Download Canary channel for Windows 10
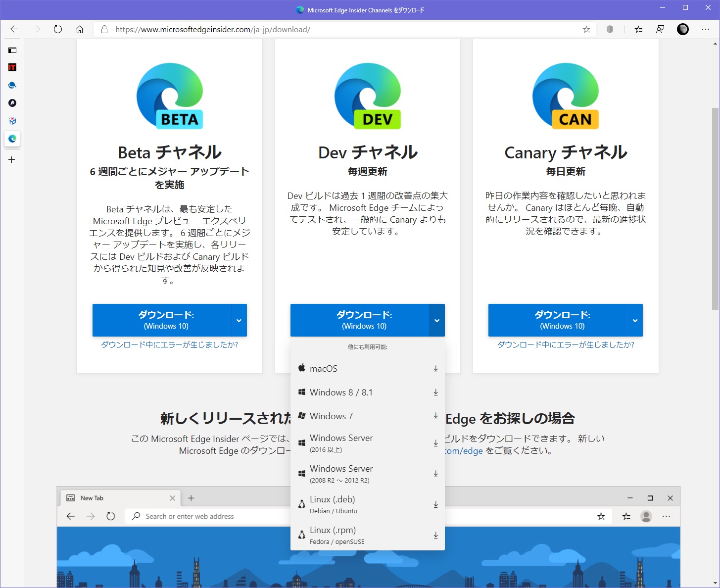The width and height of the screenshot is (720, 588). 558,320
